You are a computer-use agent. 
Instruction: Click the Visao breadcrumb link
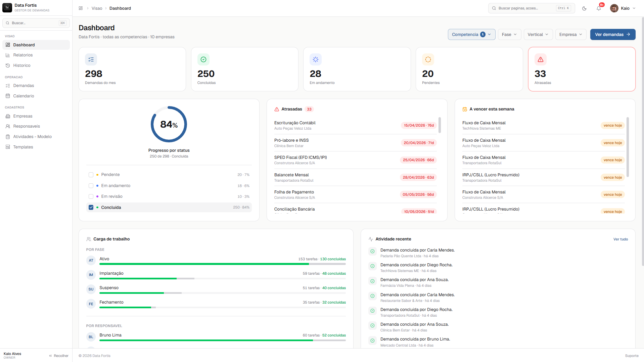[97, 8]
